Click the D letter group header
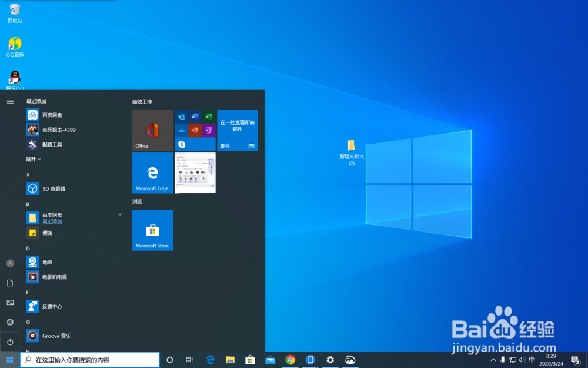This screenshot has width=588, height=368. click(28, 248)
